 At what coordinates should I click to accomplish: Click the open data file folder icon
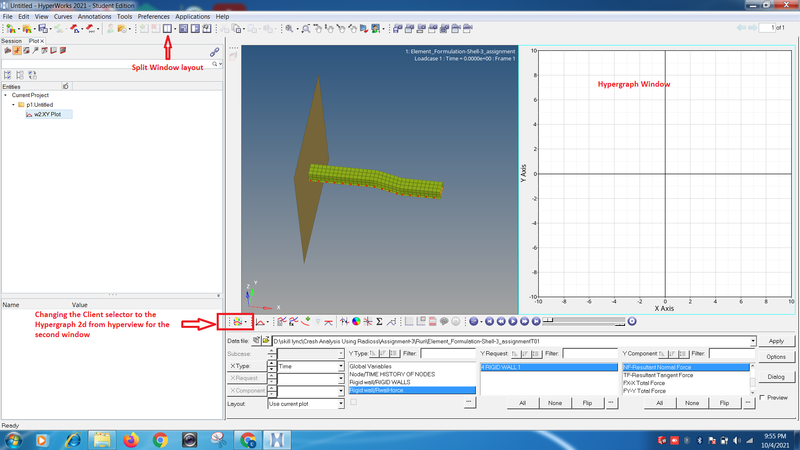[266, 340]
